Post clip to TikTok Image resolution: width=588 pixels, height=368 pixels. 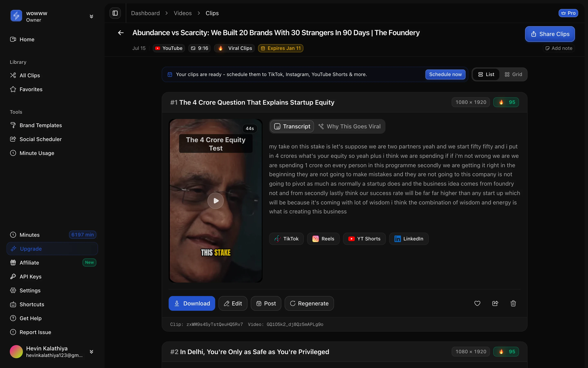(x=286, y=239)
